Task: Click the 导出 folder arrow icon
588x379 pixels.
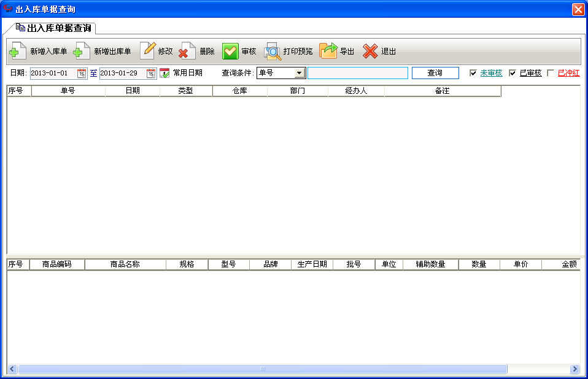Action: point(328,51)
